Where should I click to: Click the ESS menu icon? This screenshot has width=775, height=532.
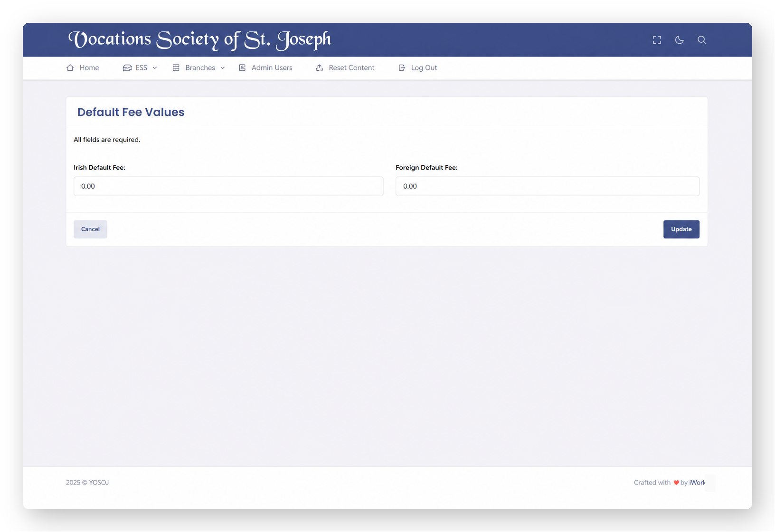pyautogui.click(x=127, y=68)
